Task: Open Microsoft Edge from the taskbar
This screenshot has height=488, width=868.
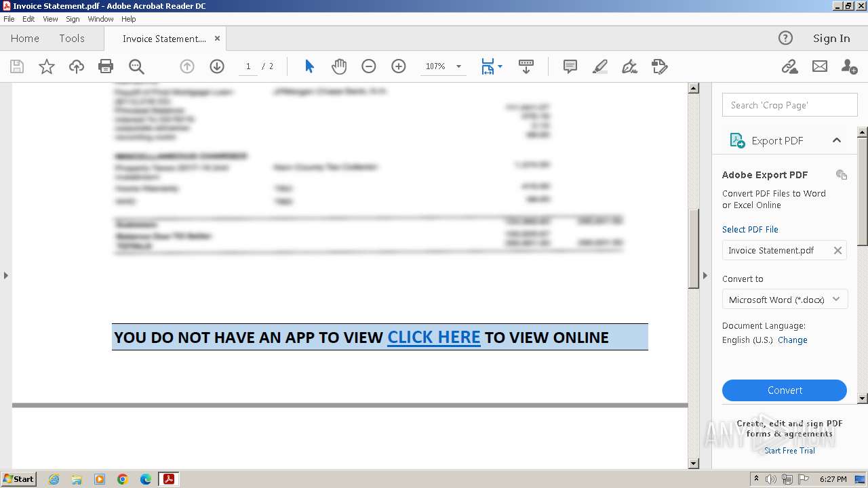Action: pyautogui.click(x=146, y=479)
